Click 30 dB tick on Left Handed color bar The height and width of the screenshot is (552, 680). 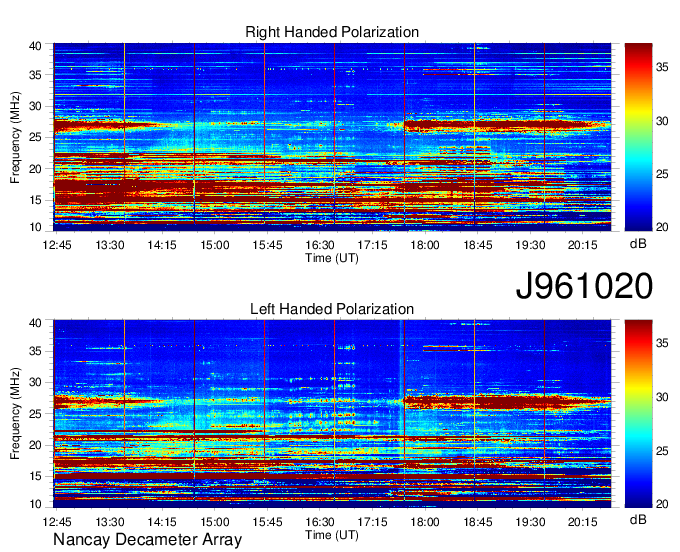click(x=662, y=397)
